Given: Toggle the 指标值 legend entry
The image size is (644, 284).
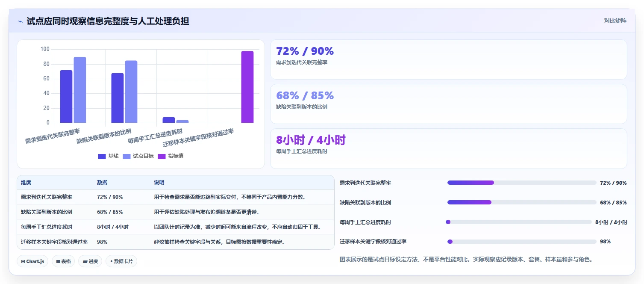Looking at the screenshot, I should tap(171, 156).
